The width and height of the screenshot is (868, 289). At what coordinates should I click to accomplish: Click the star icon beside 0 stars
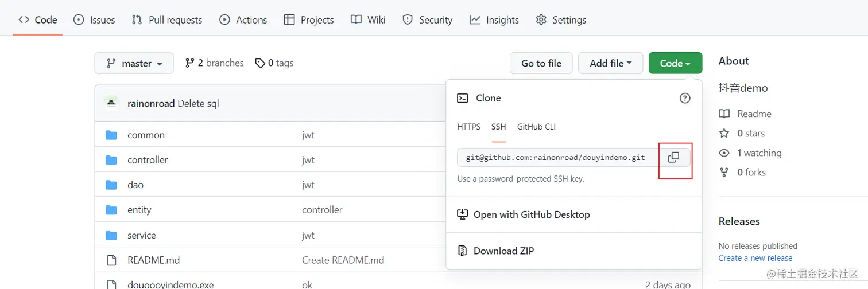pyautogui.click(x=724, y=133)
